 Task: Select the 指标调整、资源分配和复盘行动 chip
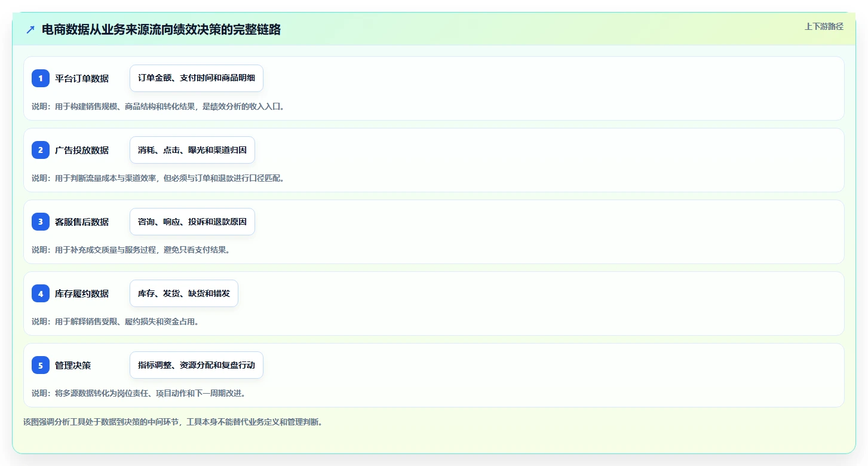(x=197, y=365)
